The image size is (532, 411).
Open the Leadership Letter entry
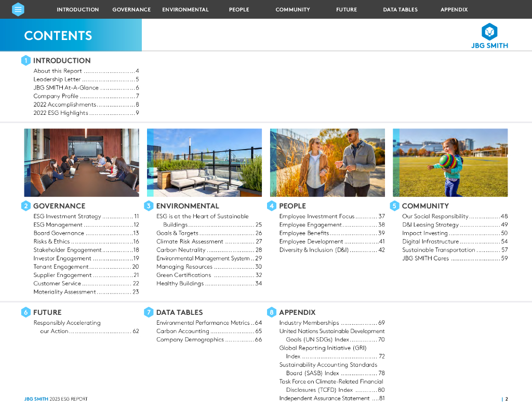[86, 79]
